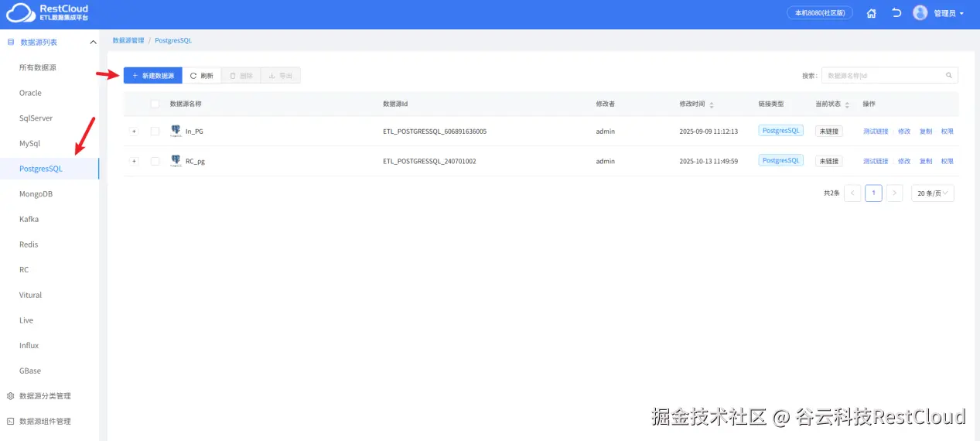
Task: Click 权限 for In_PG
Action: pyautogui.click(x=948, y=132)
